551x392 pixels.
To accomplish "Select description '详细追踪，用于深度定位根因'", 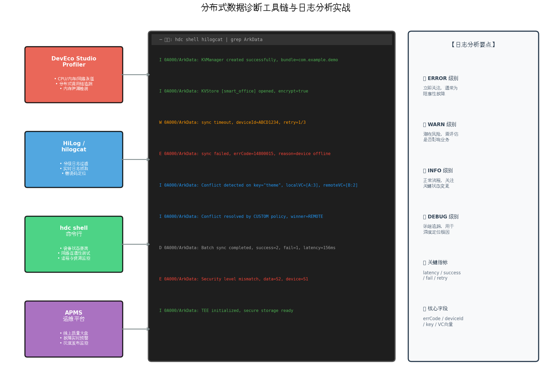I will (x=438, y=229).
